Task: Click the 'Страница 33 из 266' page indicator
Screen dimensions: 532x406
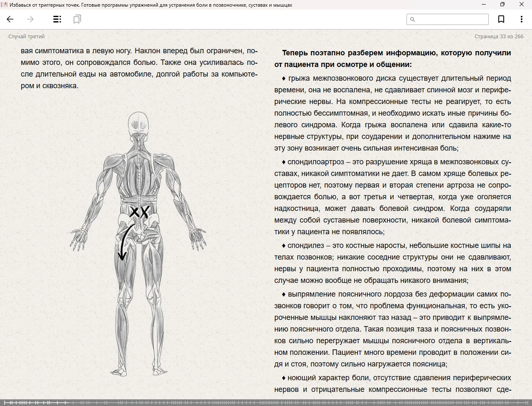Action: 499,37
